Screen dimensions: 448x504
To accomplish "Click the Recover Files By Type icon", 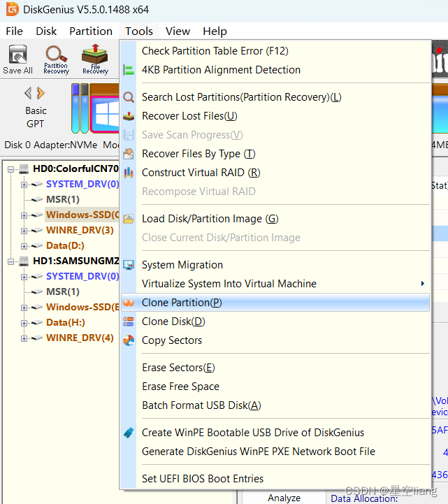I will [129, 154].
